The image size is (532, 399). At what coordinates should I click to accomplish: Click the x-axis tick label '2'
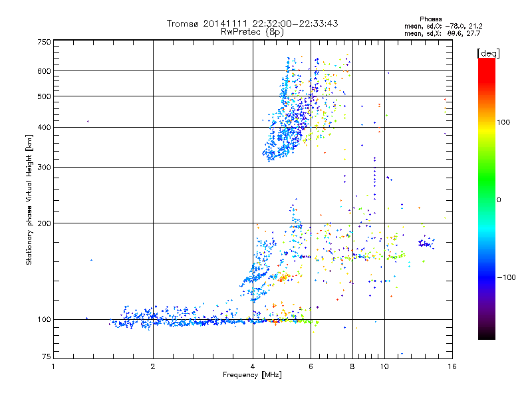coord(153,366)
